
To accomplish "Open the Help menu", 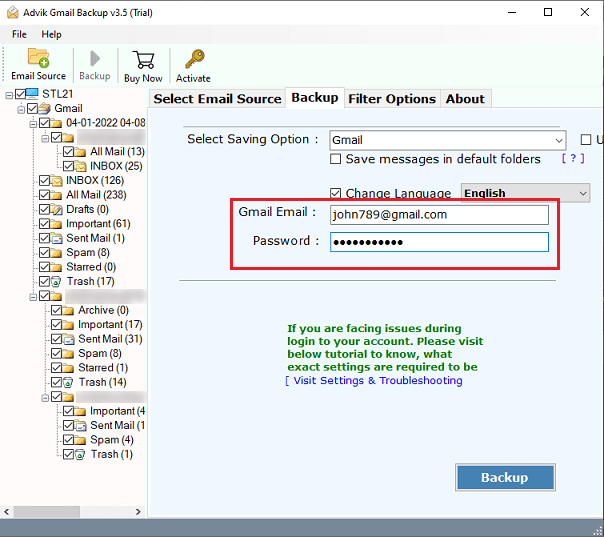I will coord(51,35).
